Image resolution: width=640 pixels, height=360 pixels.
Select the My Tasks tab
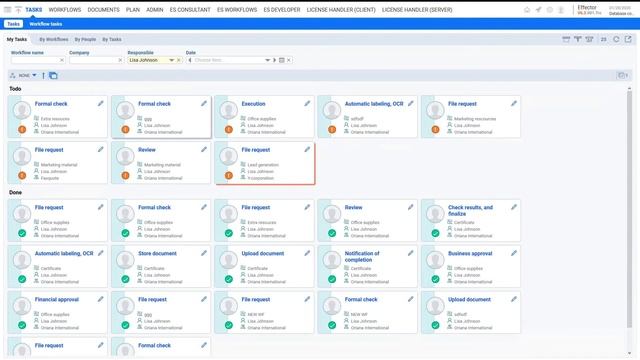point(17,40)
